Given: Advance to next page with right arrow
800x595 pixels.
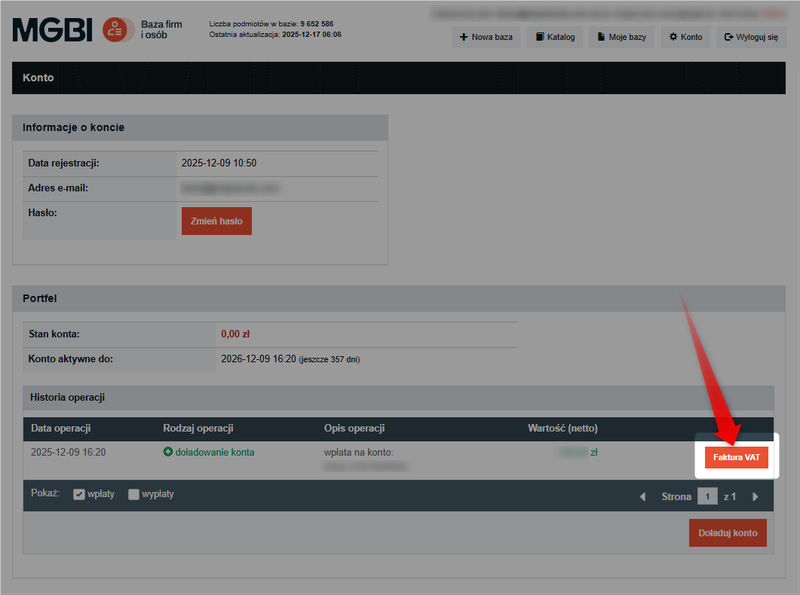Looking at the screenshot, I should pyautogui.click(x=755, y=496).
